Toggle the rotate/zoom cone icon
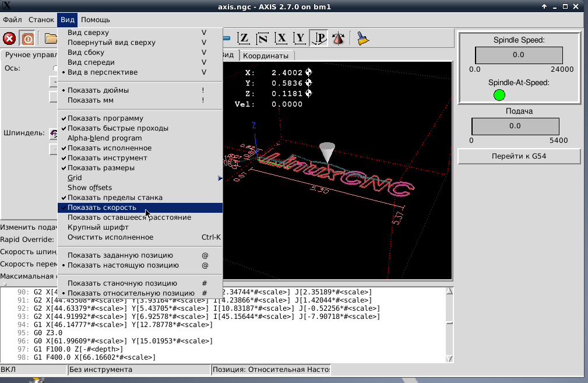This screenshot has width=588, height=383. tap(337, 38)
